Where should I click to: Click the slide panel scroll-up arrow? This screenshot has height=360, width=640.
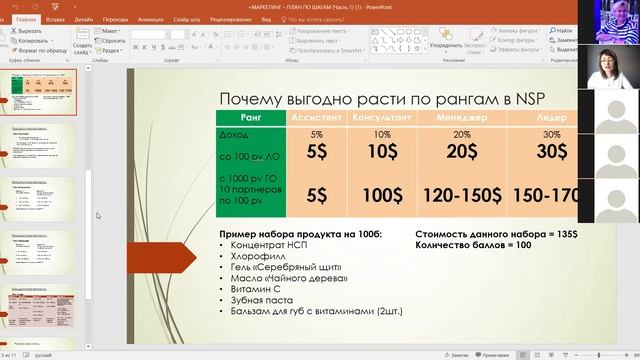88,68
